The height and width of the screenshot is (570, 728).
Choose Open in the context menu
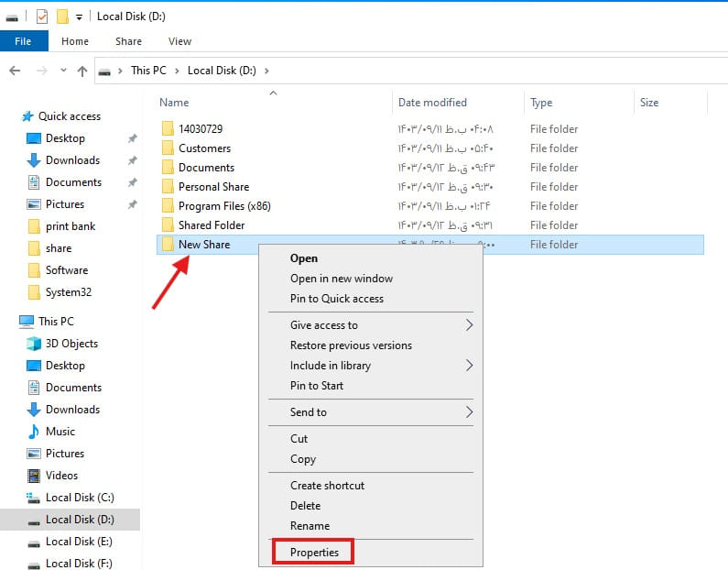pos(304,258)
